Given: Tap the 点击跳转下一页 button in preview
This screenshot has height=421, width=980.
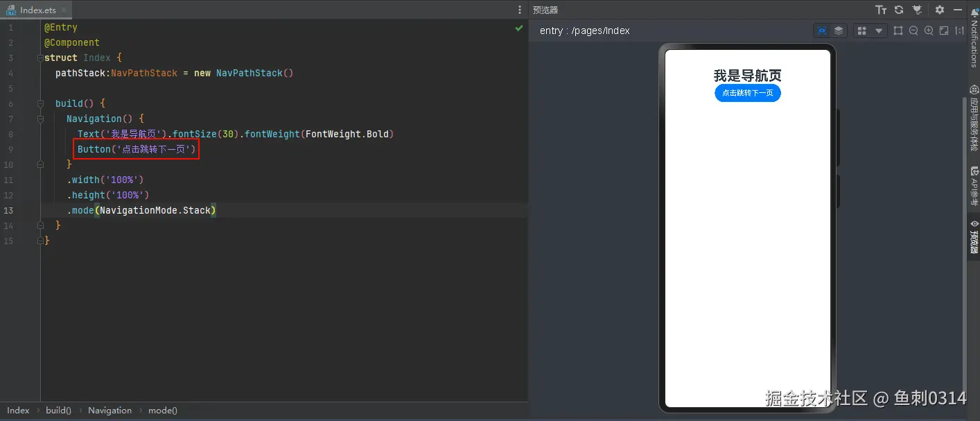Looking at the screenshot, I should tap(748, 93).
